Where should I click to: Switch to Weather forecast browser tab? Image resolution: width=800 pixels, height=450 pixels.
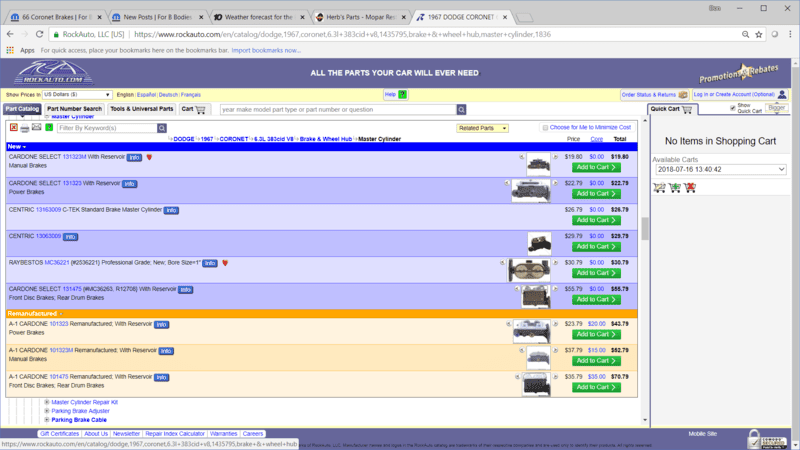(x=259, y=17)
